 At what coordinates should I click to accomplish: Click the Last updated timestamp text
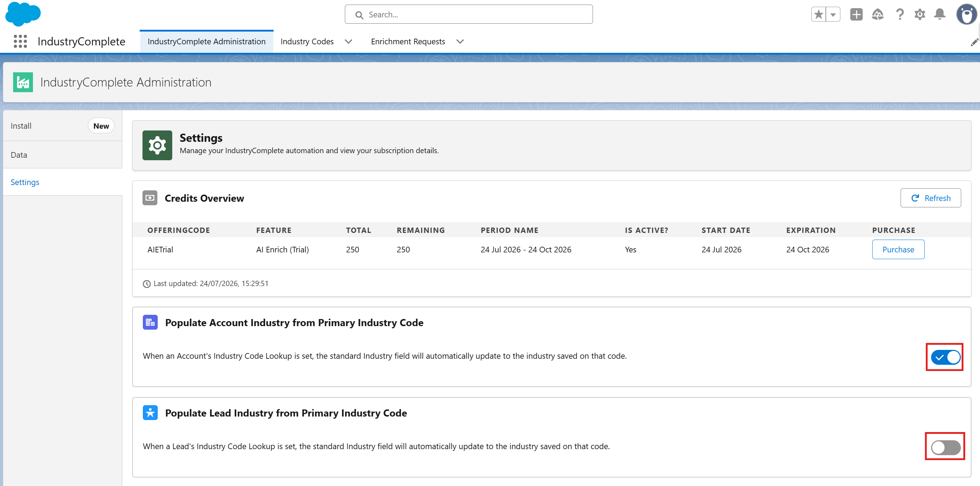pyautogui.click(x=211, y=284)
